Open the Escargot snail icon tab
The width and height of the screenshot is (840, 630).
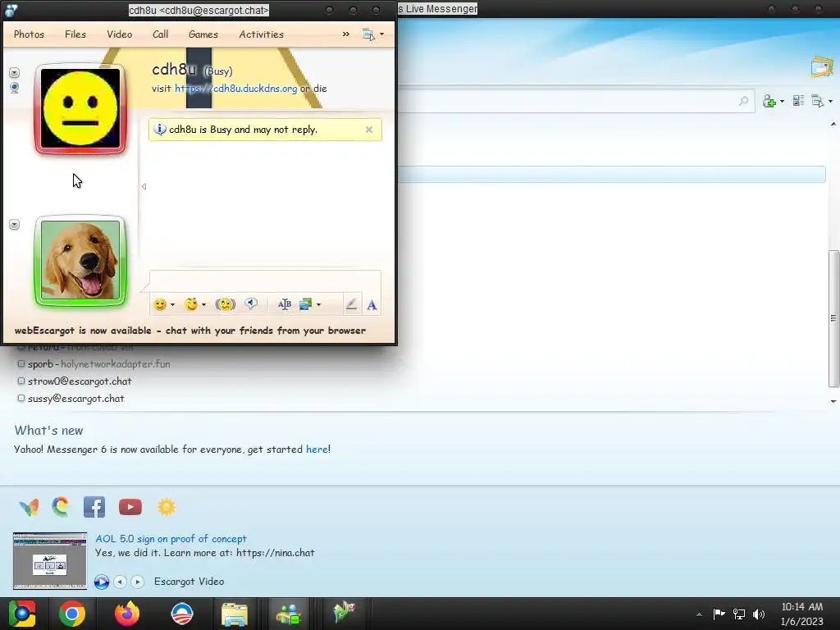pyautogui.click(x=61, y=506)
